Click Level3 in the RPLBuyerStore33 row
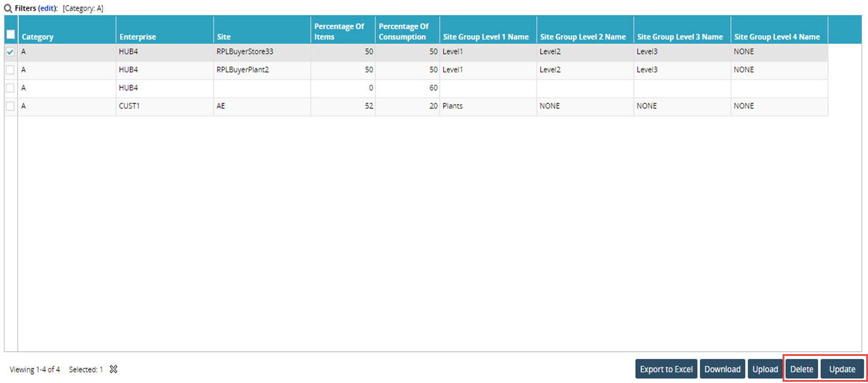This screenshot has height=383, width=868. [x=682, y=52]
